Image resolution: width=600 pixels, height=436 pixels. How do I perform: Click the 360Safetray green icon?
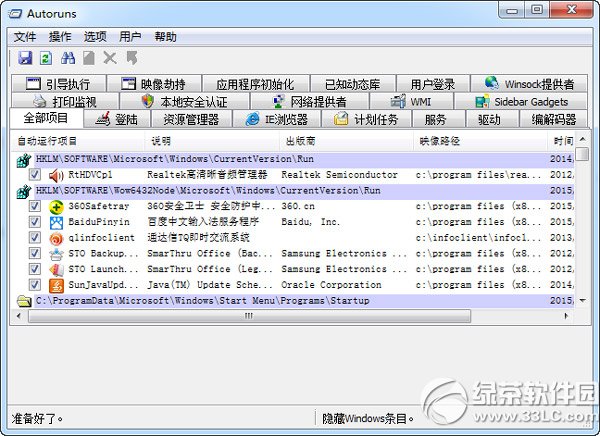pyautogui.click(x=56, y=207)
